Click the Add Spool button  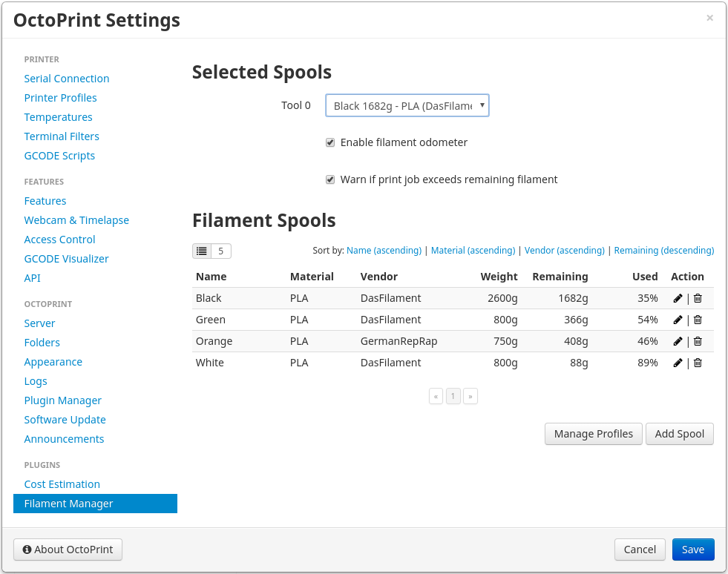click(x=679, y=434)
